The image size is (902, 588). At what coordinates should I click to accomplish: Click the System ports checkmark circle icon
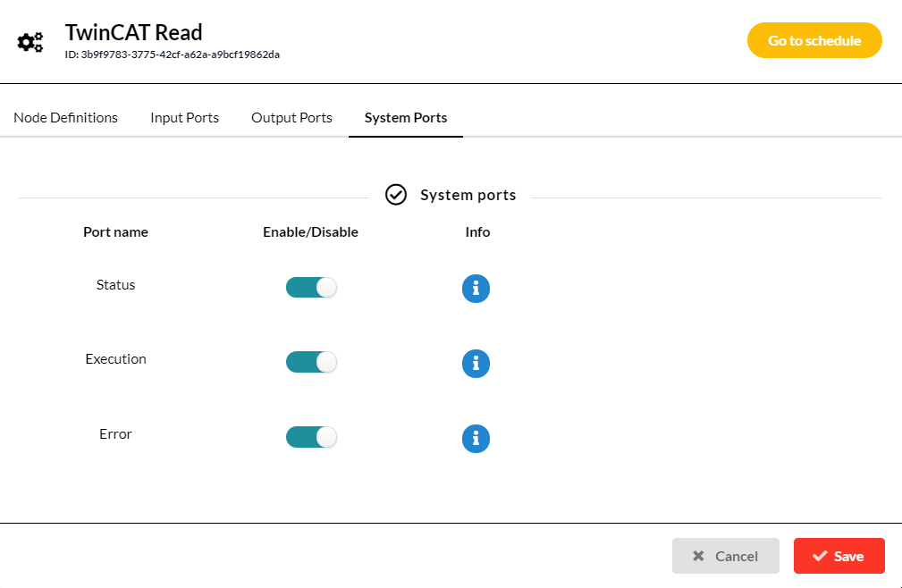point(396,195)
